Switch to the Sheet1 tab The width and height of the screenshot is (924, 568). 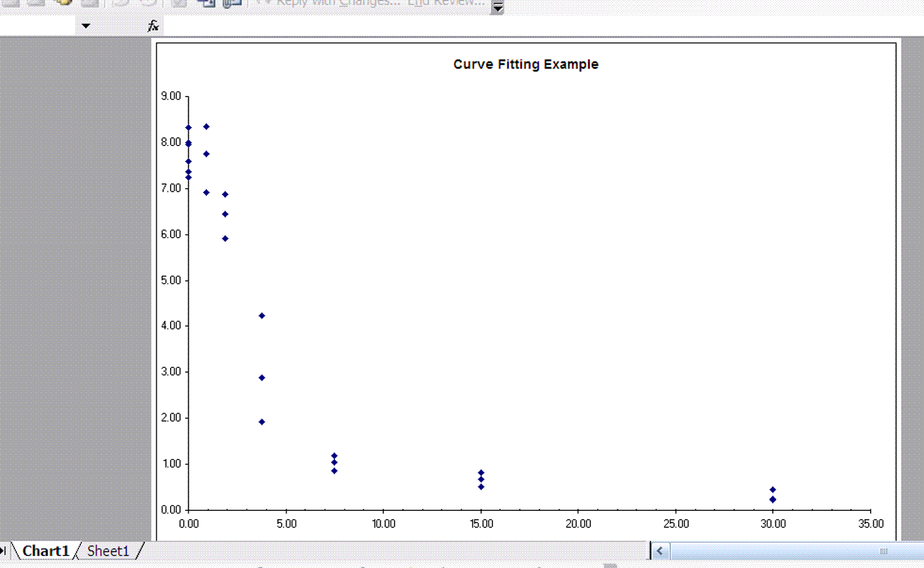[108, 550]
